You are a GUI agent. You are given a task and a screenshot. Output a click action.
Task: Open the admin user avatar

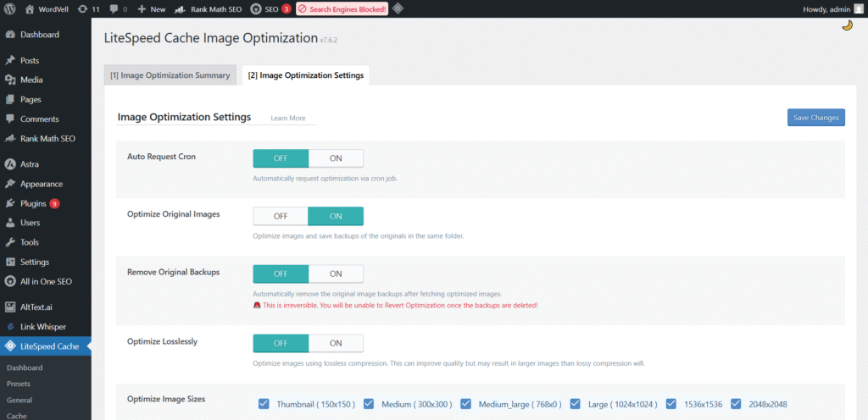[x=858, y=8]
